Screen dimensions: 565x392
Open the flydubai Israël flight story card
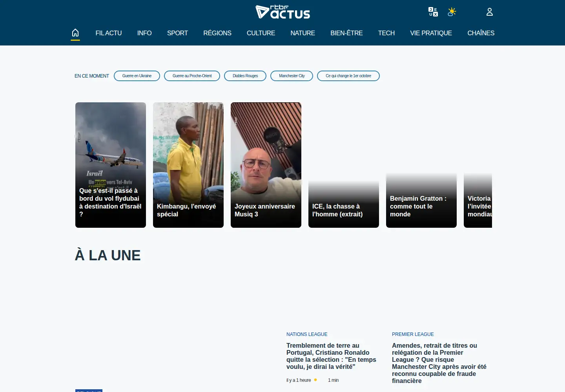click(111, 165)
